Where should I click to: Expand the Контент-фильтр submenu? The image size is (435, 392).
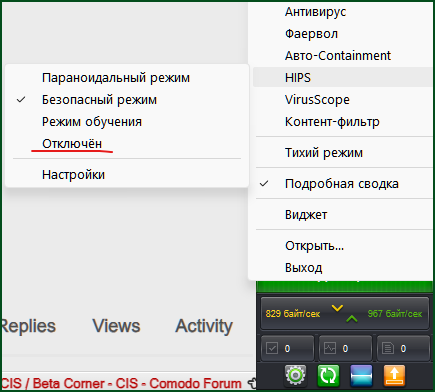(x=342, y=122)
